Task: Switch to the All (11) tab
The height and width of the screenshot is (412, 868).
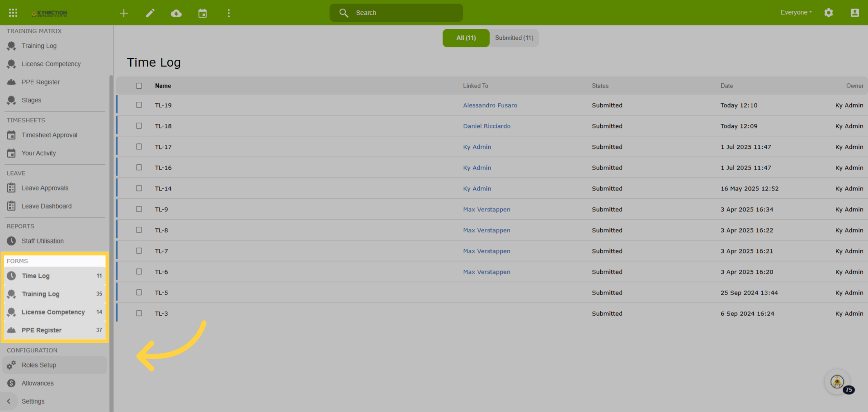Action: pos(466,38)
